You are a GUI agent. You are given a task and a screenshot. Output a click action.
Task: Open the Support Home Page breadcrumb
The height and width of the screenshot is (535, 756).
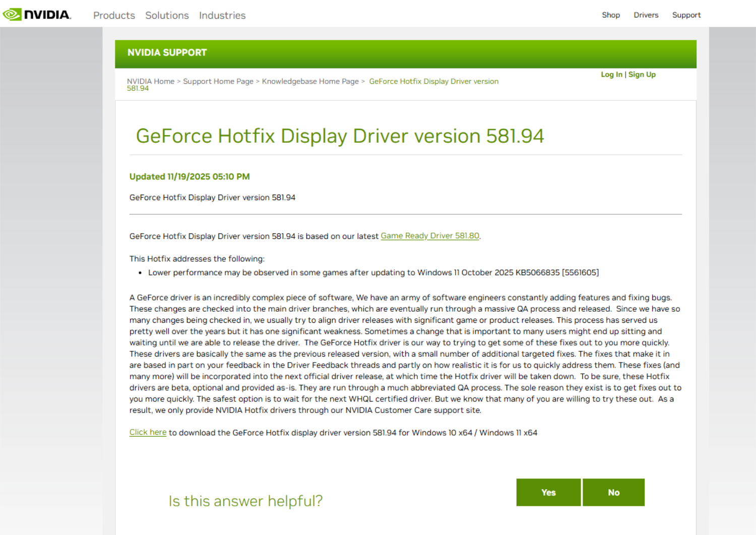(x=218, y=81)
